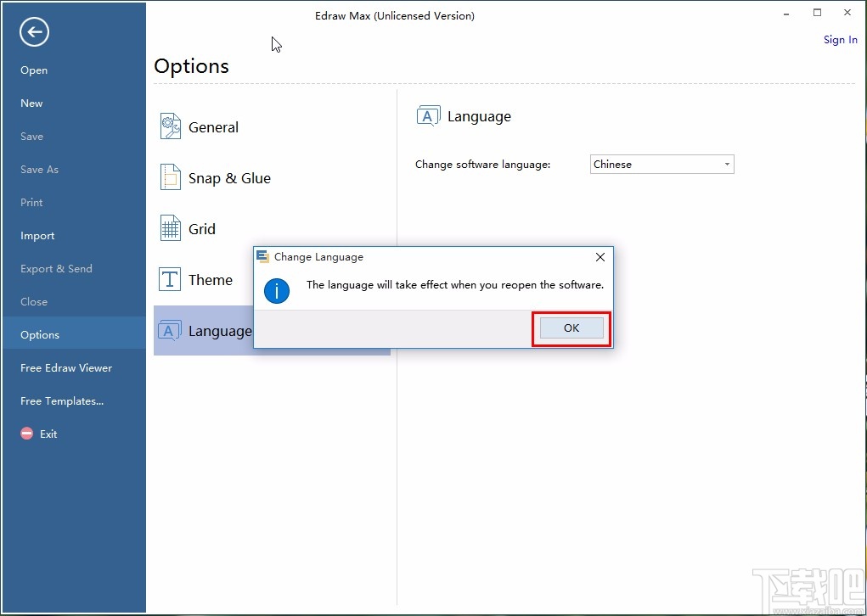Click the Edraw Max (Unlicensed Version) title
Viewport: 867px width, 616px height.
point(395,16)
